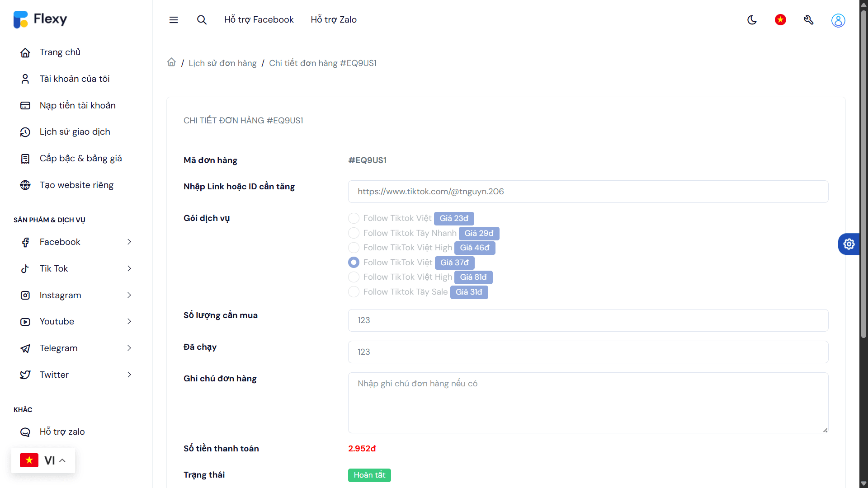Open the Hỗ trợ Zalo header link
The width and height of the screenshot is (868, 488).
click(334, 20)
